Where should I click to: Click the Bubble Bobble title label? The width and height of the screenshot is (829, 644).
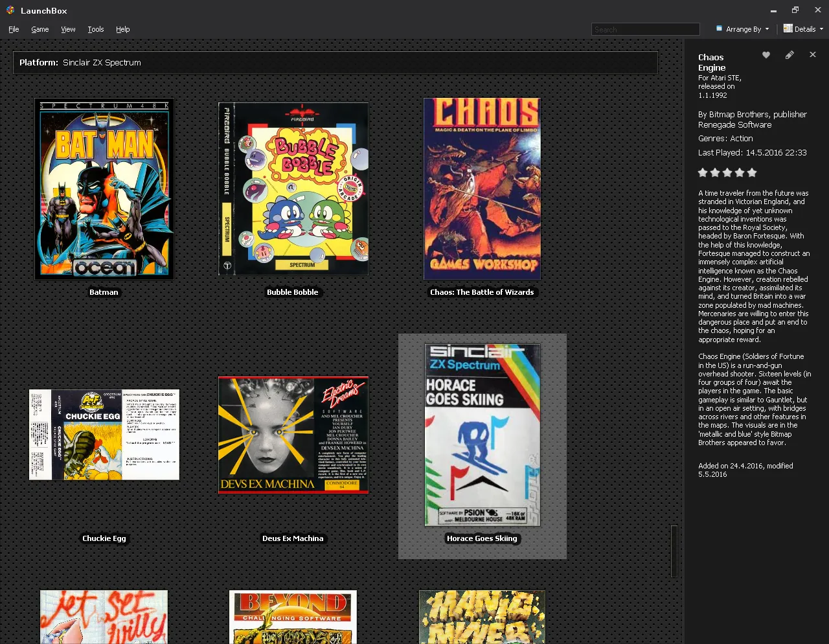click(293, 292)
